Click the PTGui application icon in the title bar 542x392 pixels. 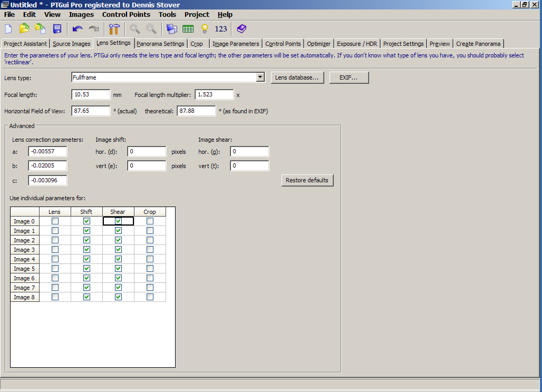tap(5, 5)
